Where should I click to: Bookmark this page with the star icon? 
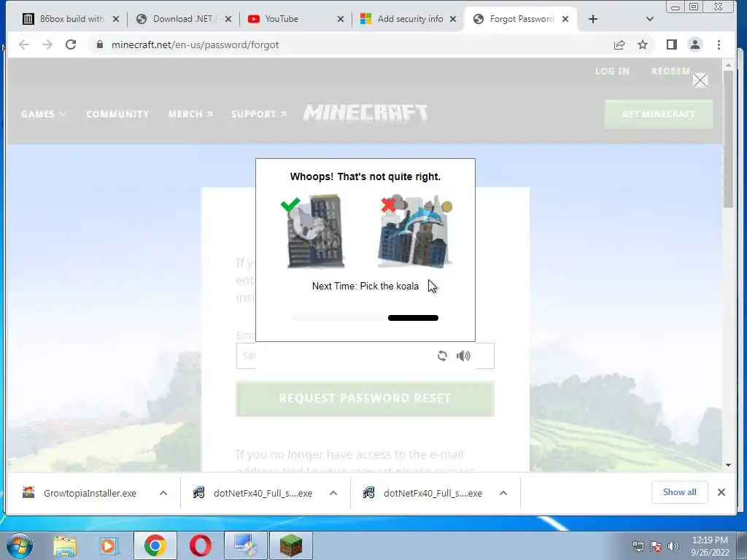coord(643,44)
